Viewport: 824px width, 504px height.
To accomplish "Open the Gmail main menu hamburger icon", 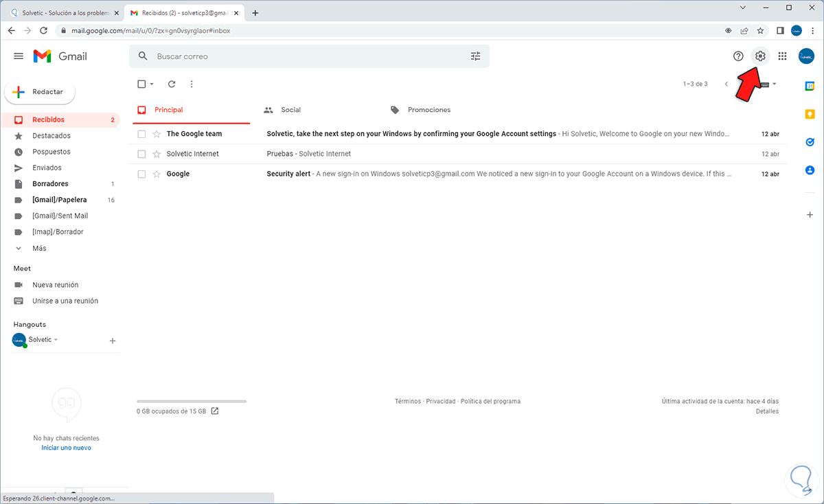I will point(19,56).
